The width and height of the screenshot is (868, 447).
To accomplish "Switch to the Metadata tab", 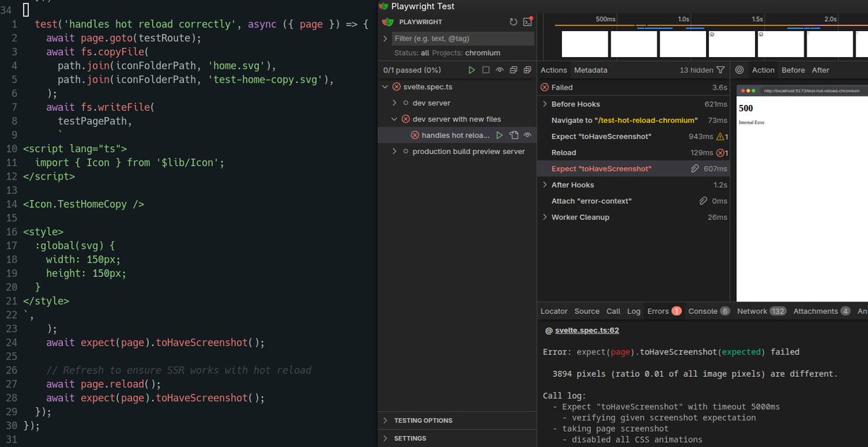I will click(591, 70).
